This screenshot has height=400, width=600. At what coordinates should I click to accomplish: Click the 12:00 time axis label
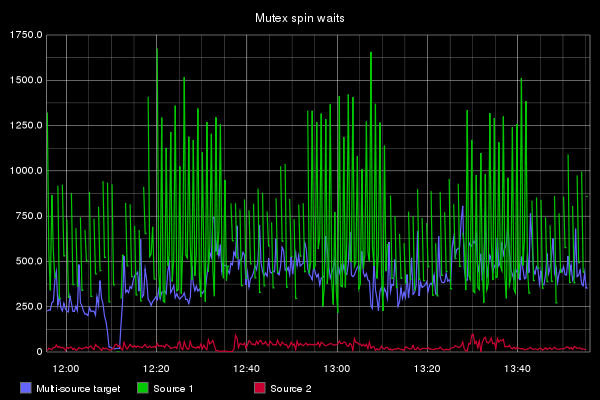pos(67,368)
